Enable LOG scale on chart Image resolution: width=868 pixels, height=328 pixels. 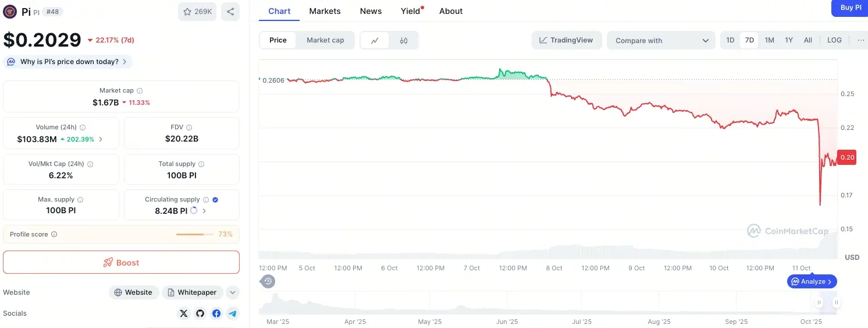tap(834, 40)
